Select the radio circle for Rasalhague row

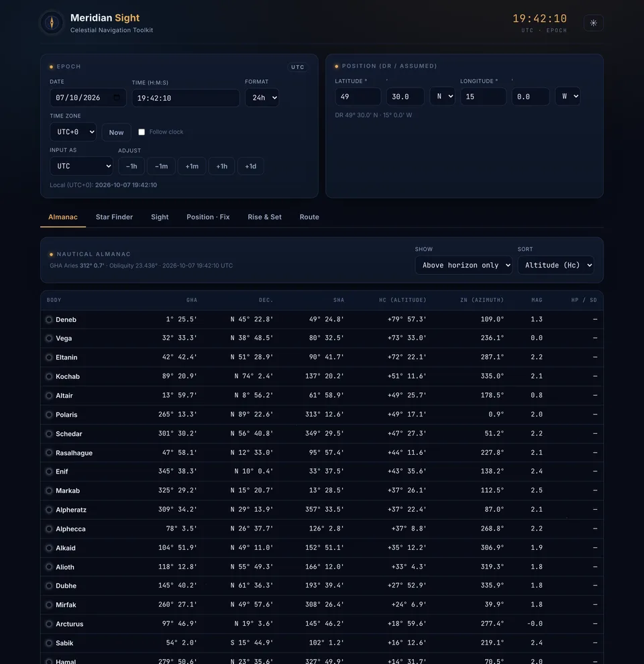pos(49,453)
